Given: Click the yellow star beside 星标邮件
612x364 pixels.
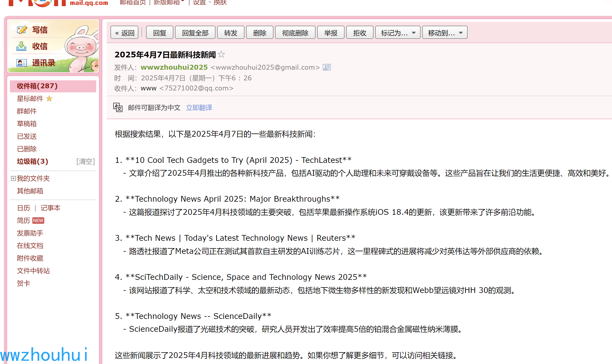Looking at the screenshot, I should [x=49, y=99].
